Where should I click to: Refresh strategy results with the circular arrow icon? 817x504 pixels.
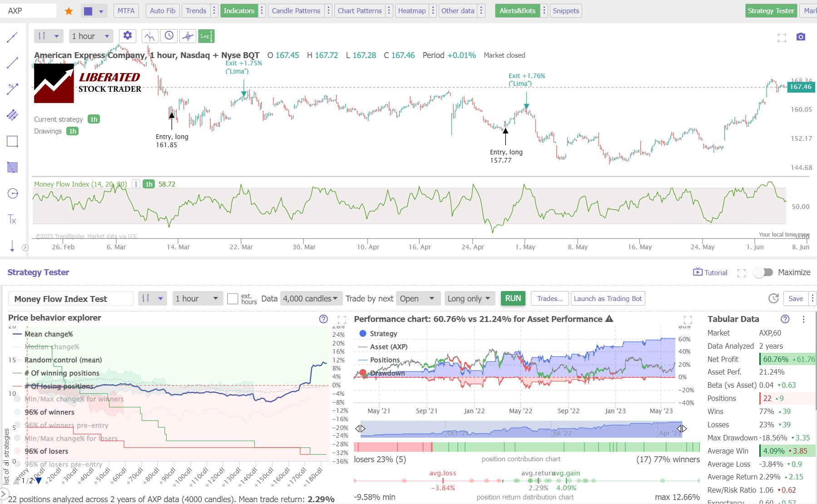click(773, 298)
